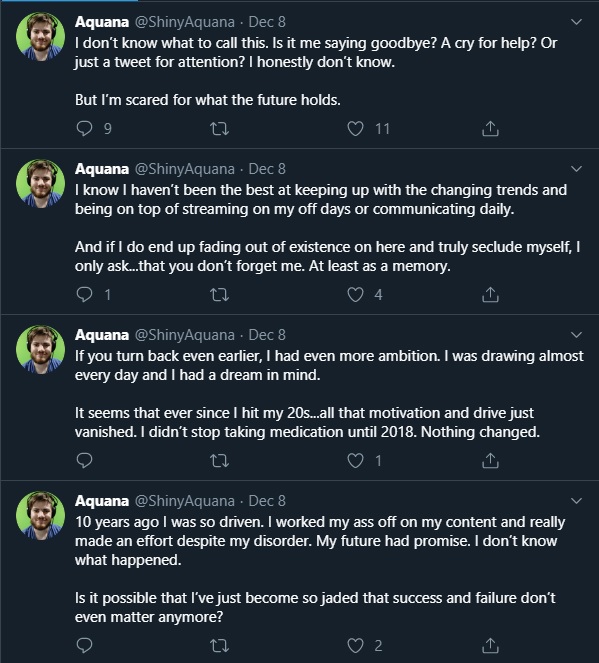Like the tweet with 4 likes

tap(355, 294)
